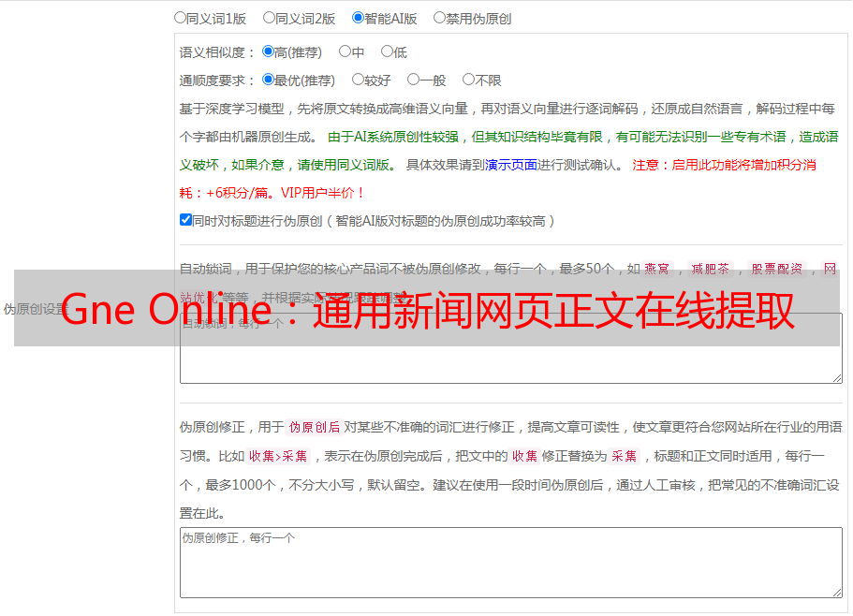Set 通顺度要求 to 较好
Image resolution: width=853 pixels, height=616 pixels.
point(358,81)
